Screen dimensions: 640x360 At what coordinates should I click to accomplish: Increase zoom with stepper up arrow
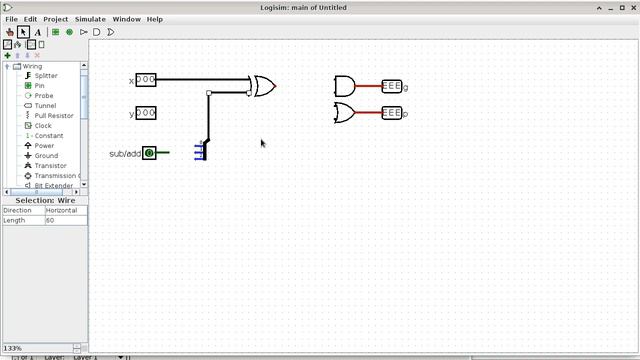coord(77,346)
